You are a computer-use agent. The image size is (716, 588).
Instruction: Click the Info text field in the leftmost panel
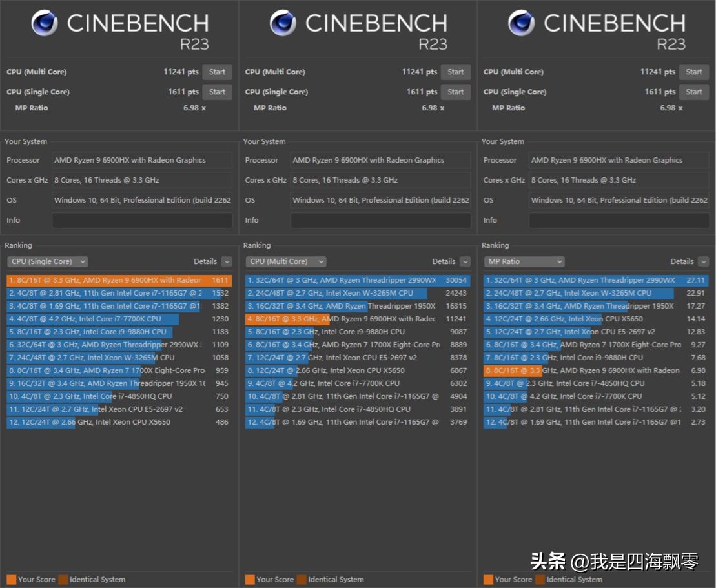142,221
